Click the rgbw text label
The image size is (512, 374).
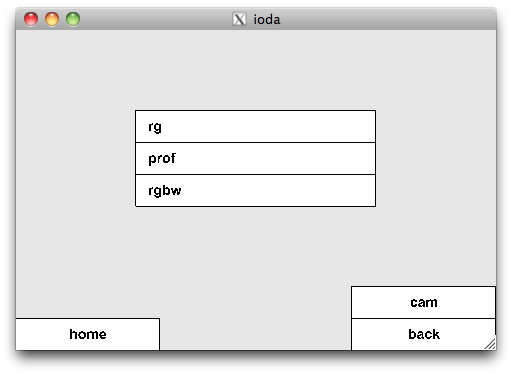(165, 191)
